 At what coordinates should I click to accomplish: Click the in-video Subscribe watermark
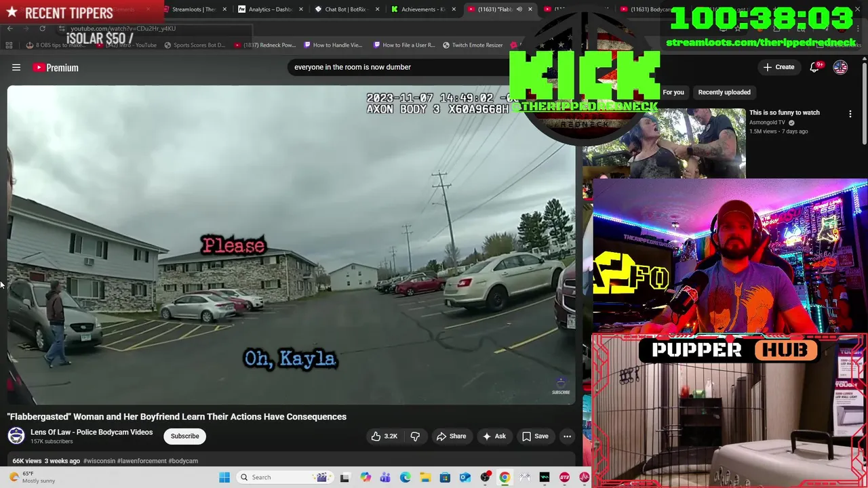(561, 386)
